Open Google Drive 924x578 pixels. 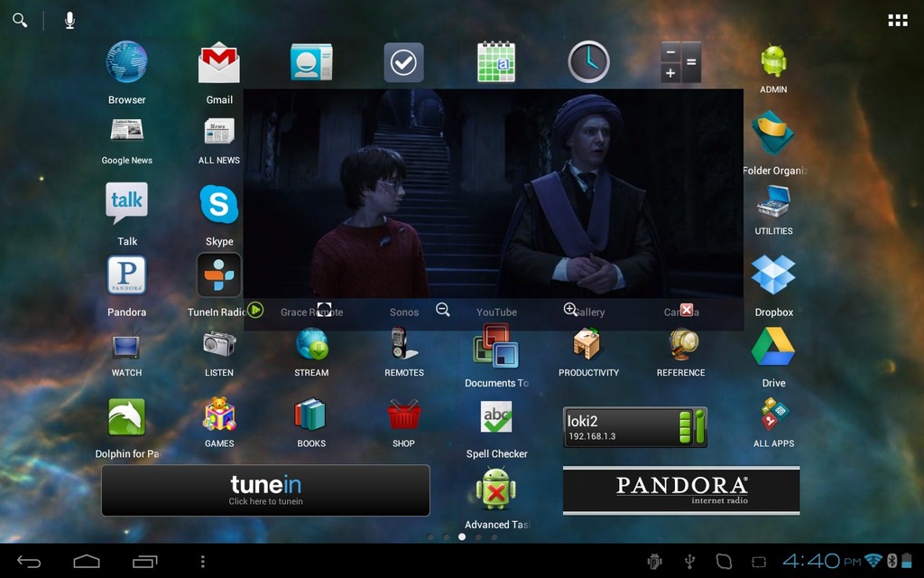pos(773,346)
